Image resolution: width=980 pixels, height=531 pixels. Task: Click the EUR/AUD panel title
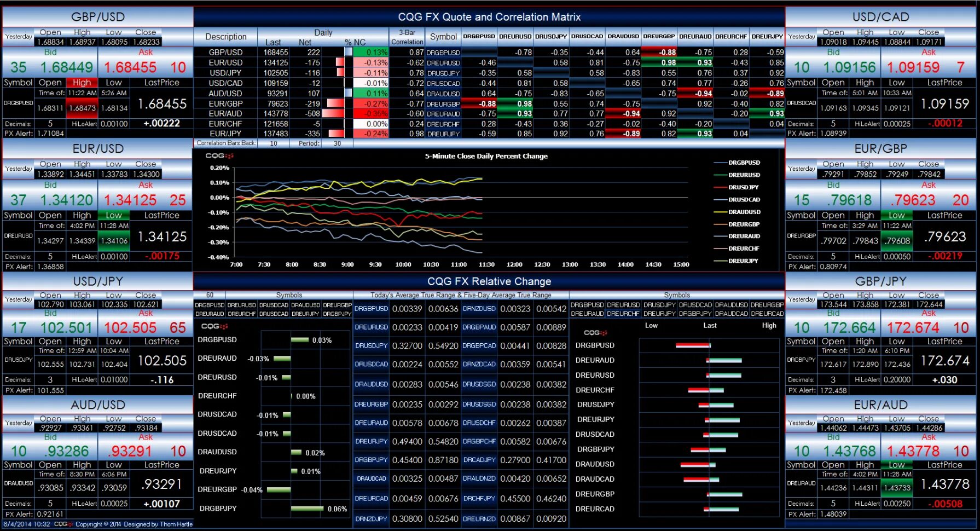tap(881, 405)
